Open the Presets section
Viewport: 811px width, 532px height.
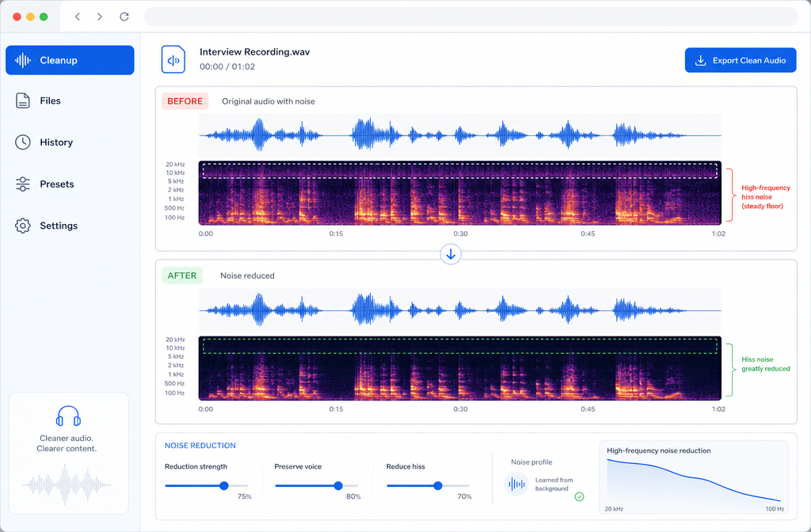pos(70,184)
